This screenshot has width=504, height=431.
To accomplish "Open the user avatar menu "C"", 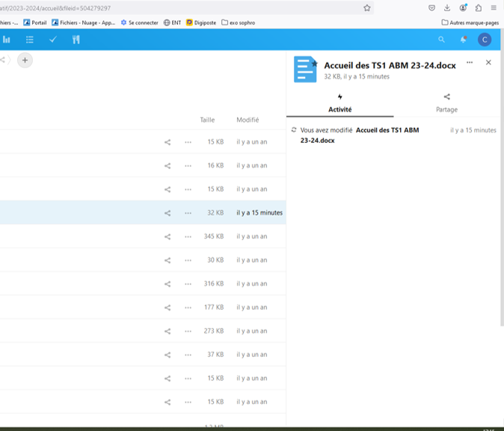I will [485, 40].
